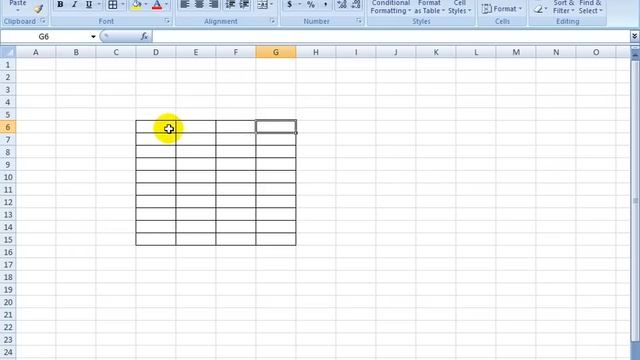Click the Name Box showing G6
Screen dimensions: 640x360
point(44,37)
